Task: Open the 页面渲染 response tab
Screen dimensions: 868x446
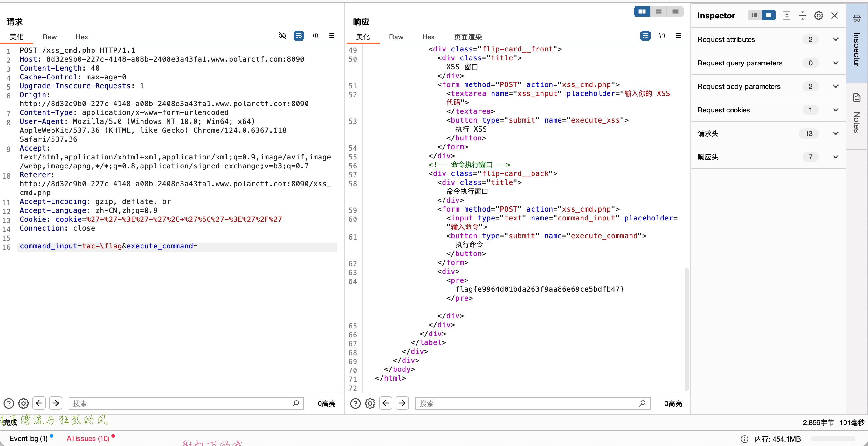Action: 468,37
